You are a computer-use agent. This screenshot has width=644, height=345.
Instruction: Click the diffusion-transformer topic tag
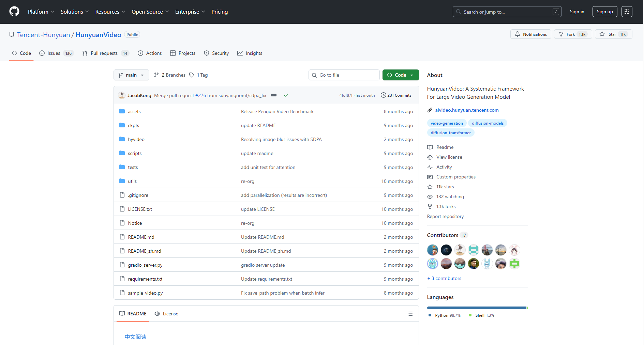coord(450,133)
